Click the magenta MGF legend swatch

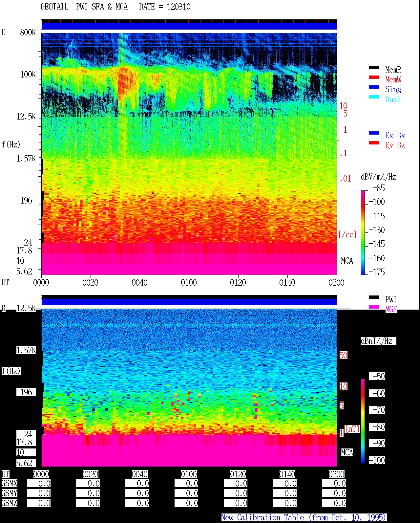[374, 307]
